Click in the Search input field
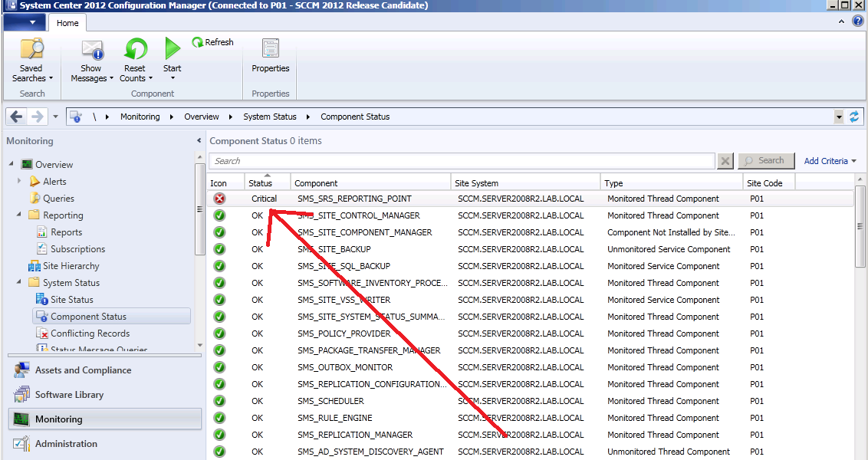Image resolution: width=868 pixels, height=460 pixels. pyautogui.click(x=462, y=161)
